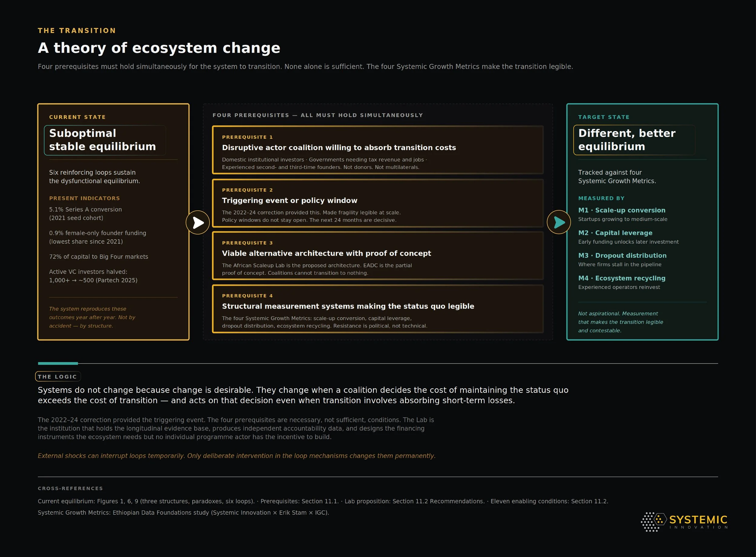Select the Prerequisite 2 triggering event card
This screenshot has height=557, width=756.
pos(377,203)
